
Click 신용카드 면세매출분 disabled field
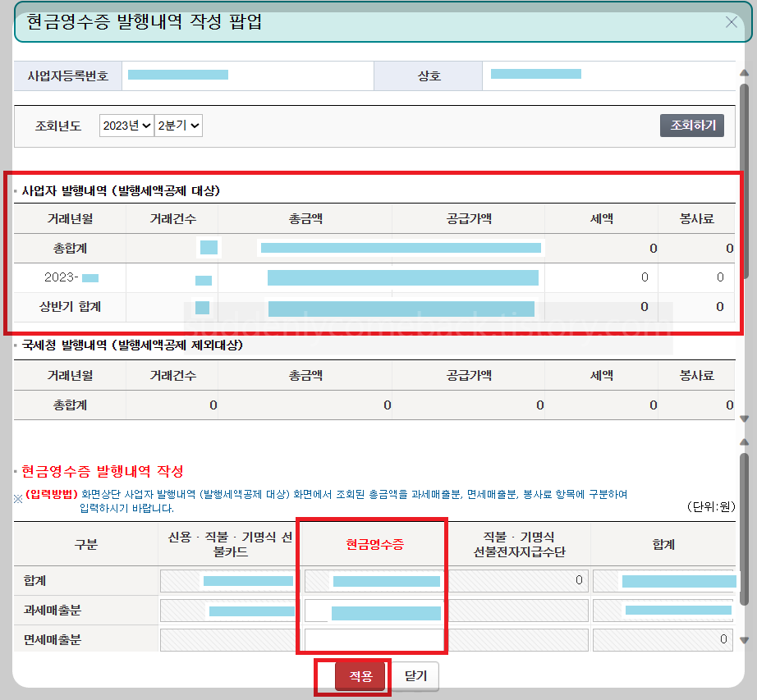[230, 640]
